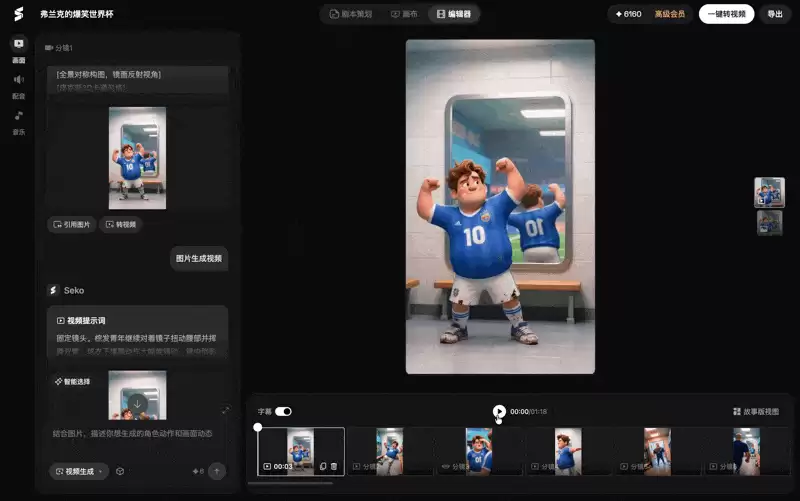Screen dimensions: 800x501
Task: Click the Seko logo at top left
Action: pos(19,14)
